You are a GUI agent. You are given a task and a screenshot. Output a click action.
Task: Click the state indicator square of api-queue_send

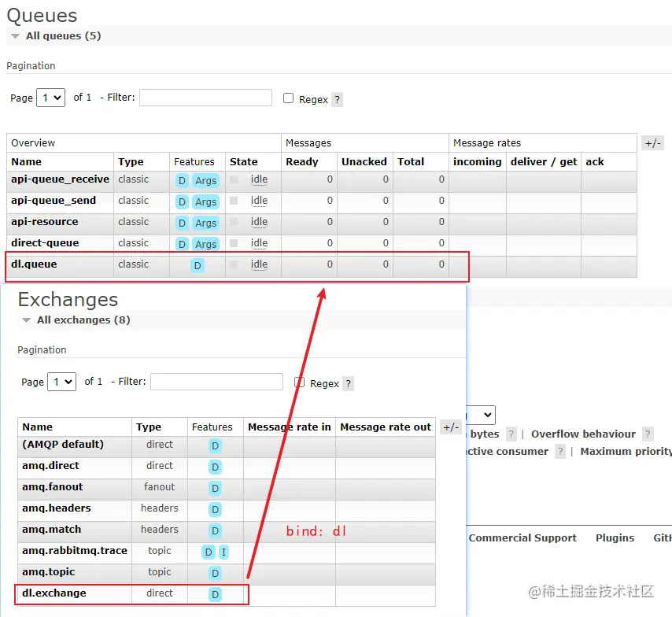pyautogui.click(x=234, y=200)
